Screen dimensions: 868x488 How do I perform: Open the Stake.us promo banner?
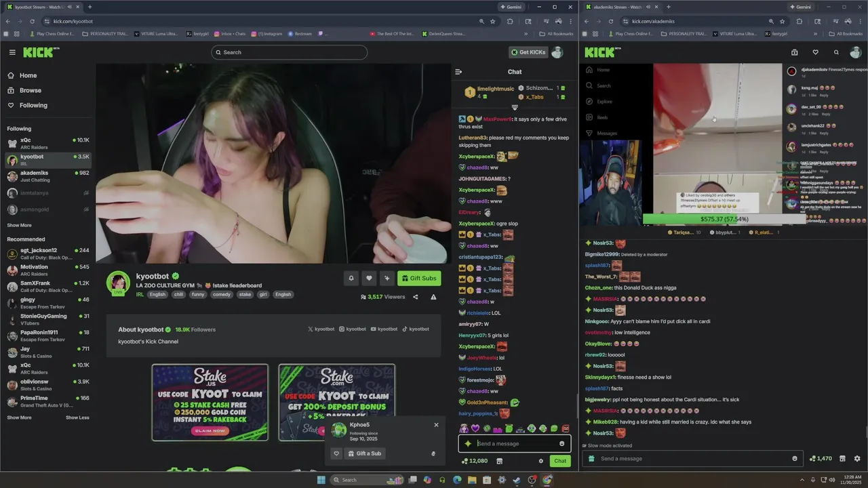pyautogui.click(x=210, y=403)
